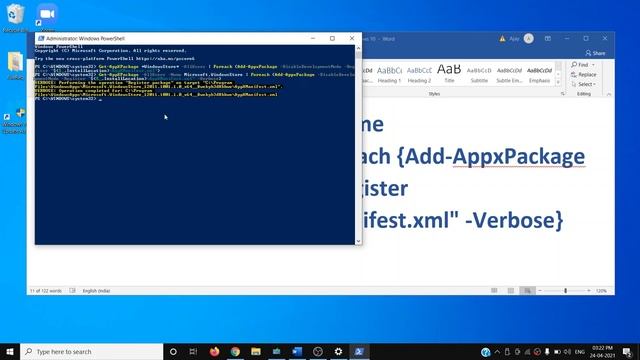Image resolution: width=640 pixels, height=360 pixels.
Task: Click zoom out minus in Word
Action: pos(540,291)
